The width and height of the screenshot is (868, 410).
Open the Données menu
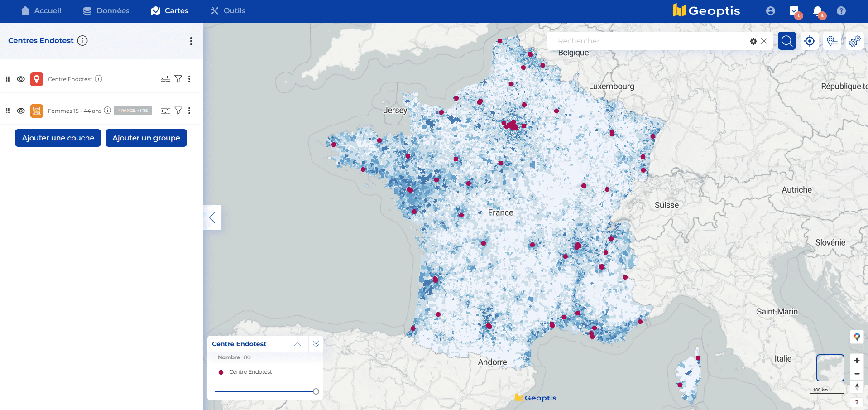tap(106, 11)
